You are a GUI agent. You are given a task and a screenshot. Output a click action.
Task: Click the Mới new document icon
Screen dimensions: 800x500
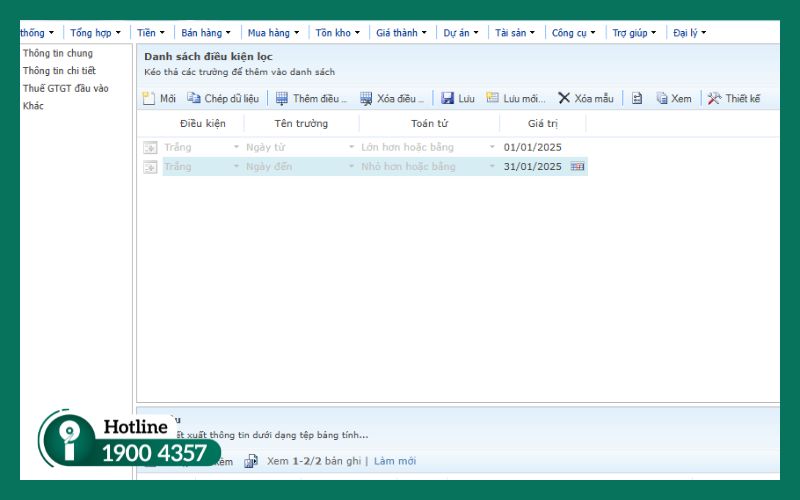click(148, 98)
